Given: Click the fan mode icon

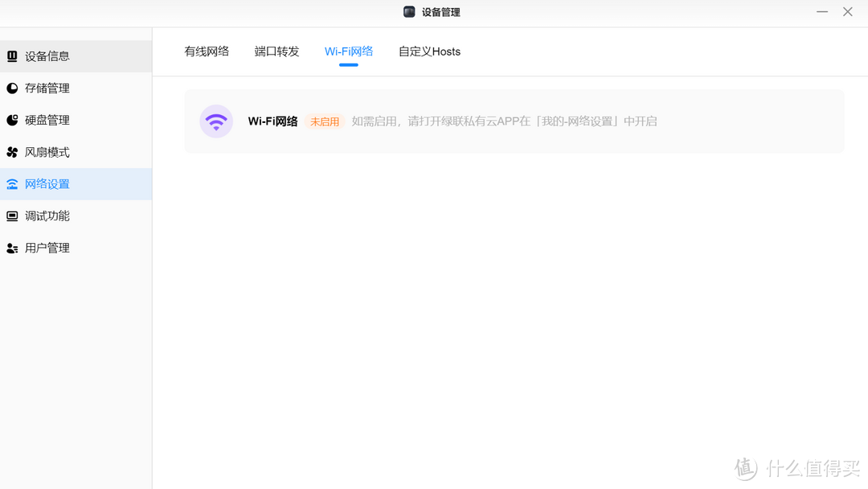Looking at the screenshot, I should pos(12,152).
